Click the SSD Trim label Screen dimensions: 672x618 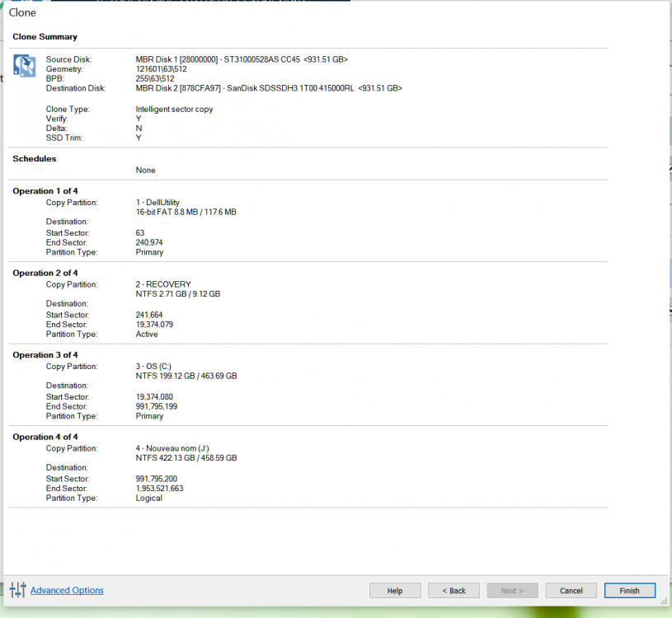64,138
